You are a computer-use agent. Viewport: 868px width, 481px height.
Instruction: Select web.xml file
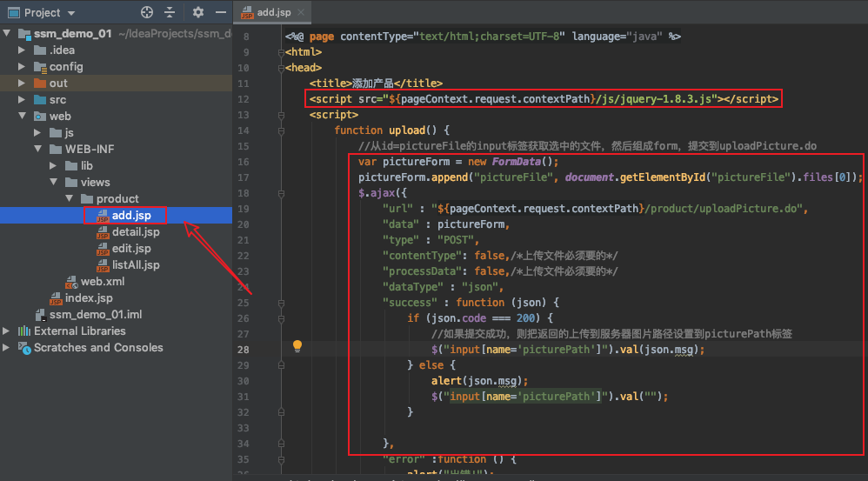pyautogui.click(x=103, y=281)
